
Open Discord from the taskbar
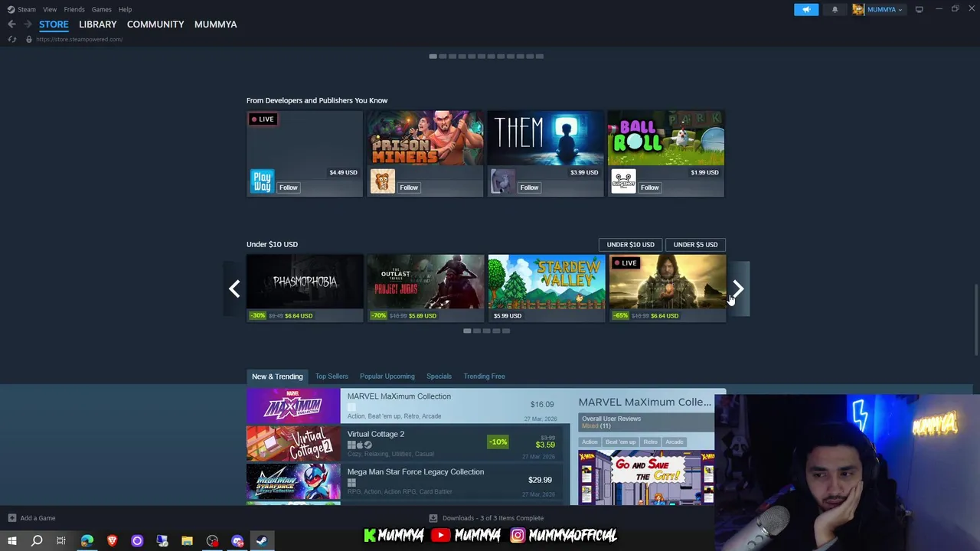click(237, 541)
